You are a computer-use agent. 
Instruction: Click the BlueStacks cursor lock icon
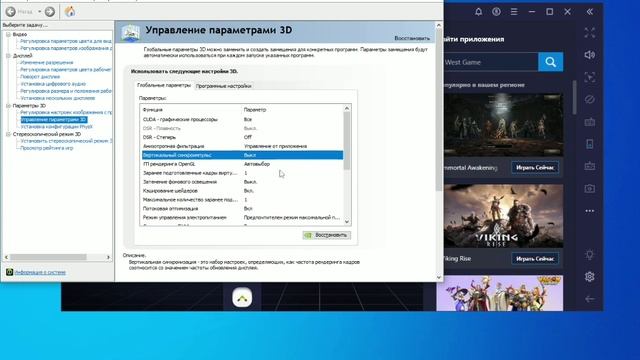590,77
